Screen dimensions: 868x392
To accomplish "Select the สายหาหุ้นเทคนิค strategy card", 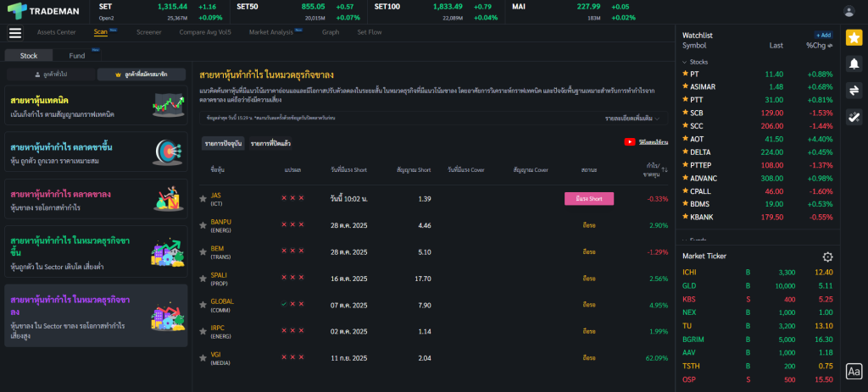I will click(96, 106).
